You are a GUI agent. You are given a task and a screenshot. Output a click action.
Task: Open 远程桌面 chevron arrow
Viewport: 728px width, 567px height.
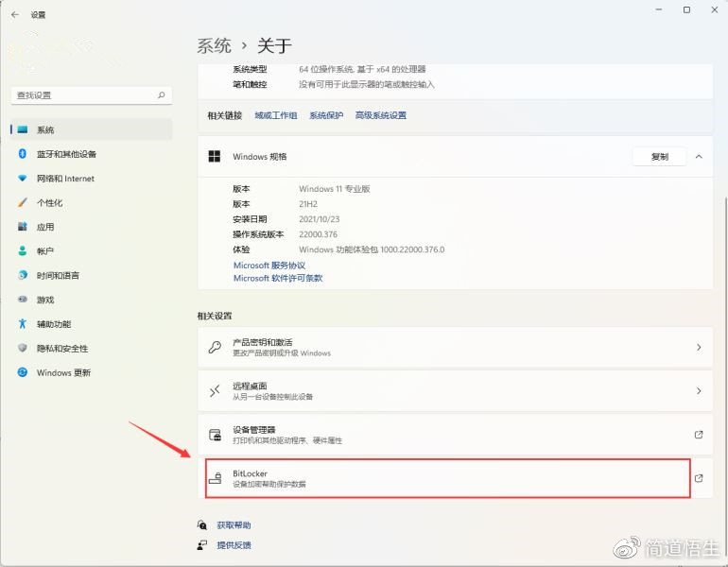699,390
